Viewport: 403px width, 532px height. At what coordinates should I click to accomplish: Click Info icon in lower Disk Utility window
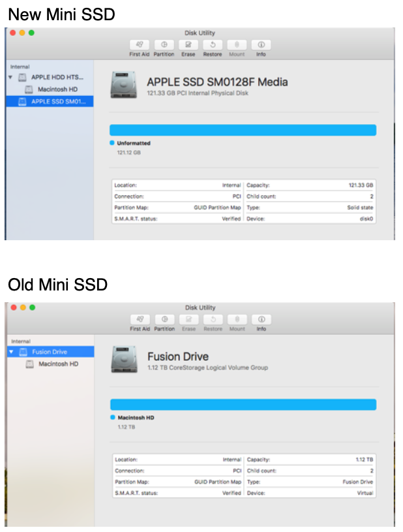[261, 319]
